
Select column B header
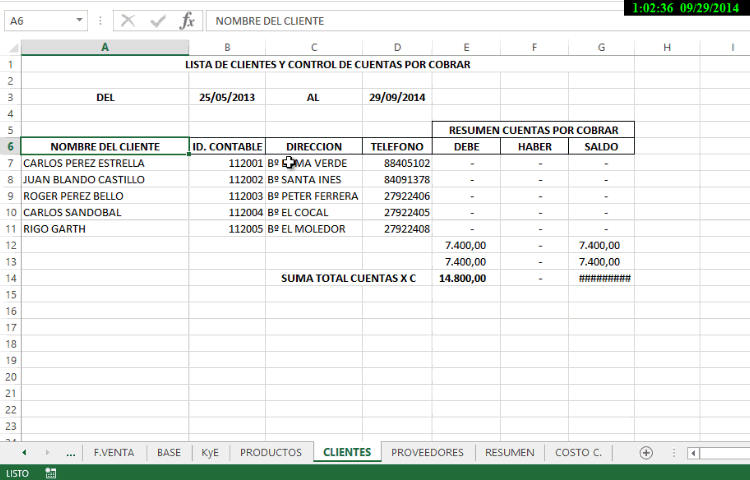[227, 47]
